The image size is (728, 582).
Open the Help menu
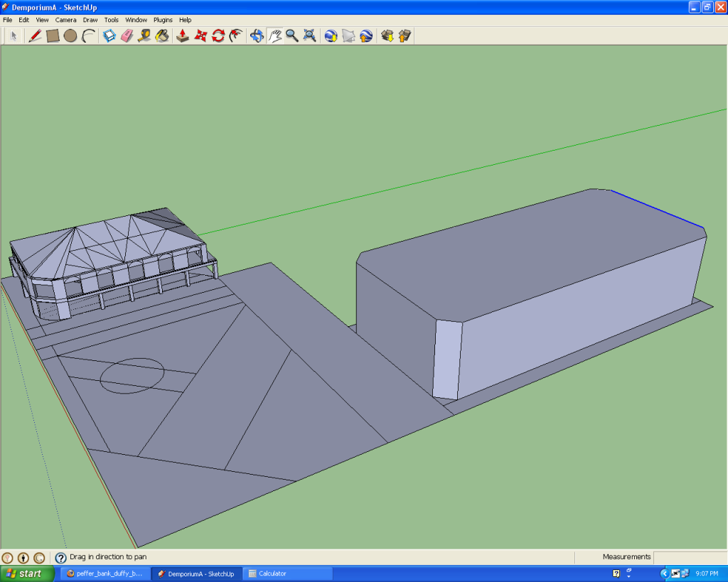[x=186, y=20]
